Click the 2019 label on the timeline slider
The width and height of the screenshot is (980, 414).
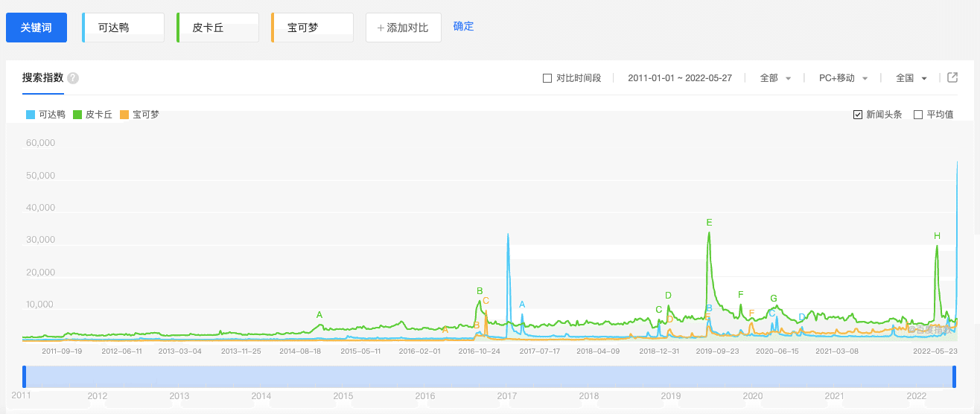[x=671, y=396]
